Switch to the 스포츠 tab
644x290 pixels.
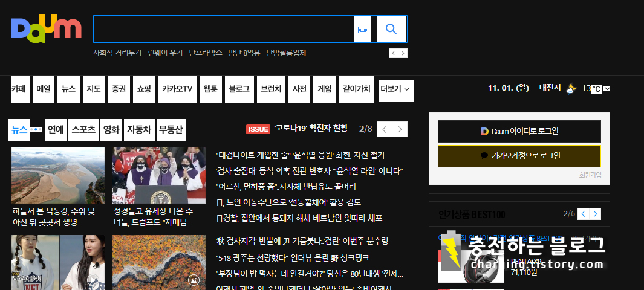pos(84,130)
